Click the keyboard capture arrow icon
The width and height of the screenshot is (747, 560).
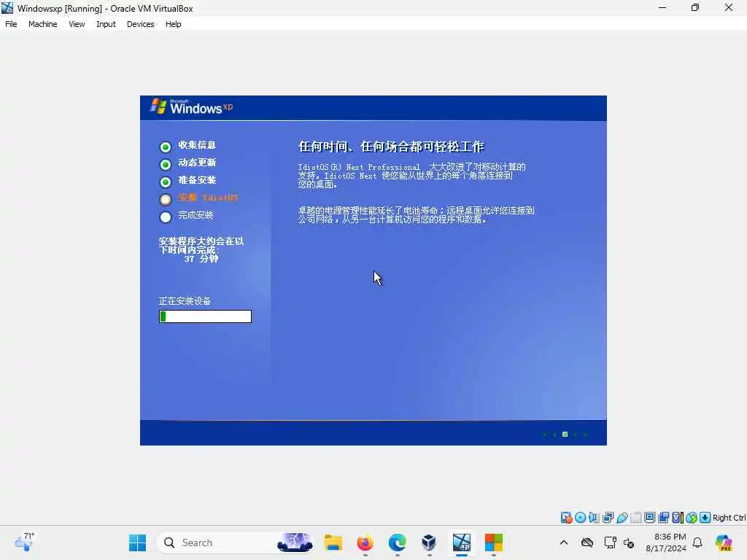(705, 518)
